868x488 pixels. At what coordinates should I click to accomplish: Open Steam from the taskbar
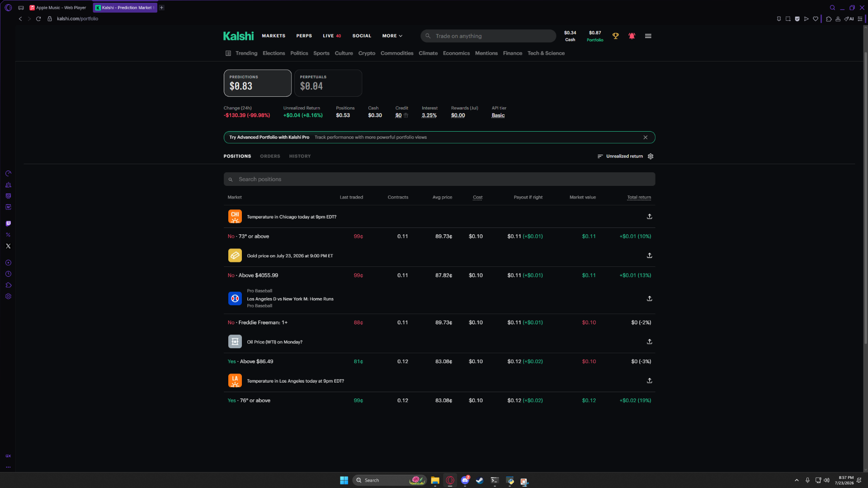[x=480, y=480]
